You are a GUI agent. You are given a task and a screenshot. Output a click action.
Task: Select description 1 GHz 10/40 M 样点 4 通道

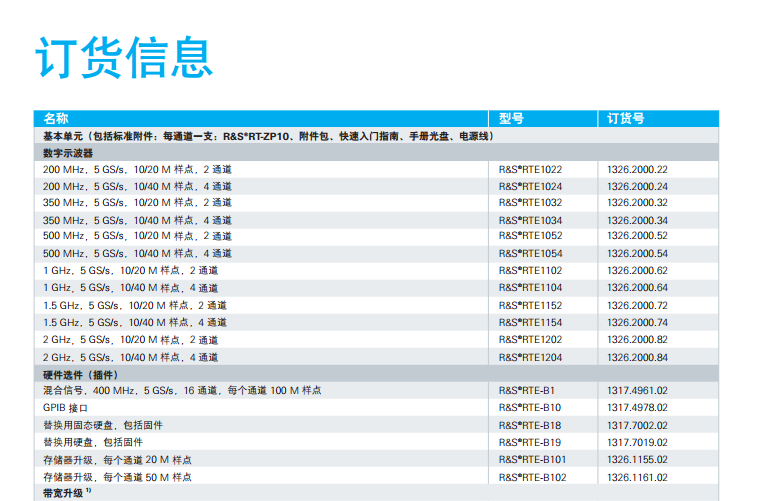tap(131, 288)
